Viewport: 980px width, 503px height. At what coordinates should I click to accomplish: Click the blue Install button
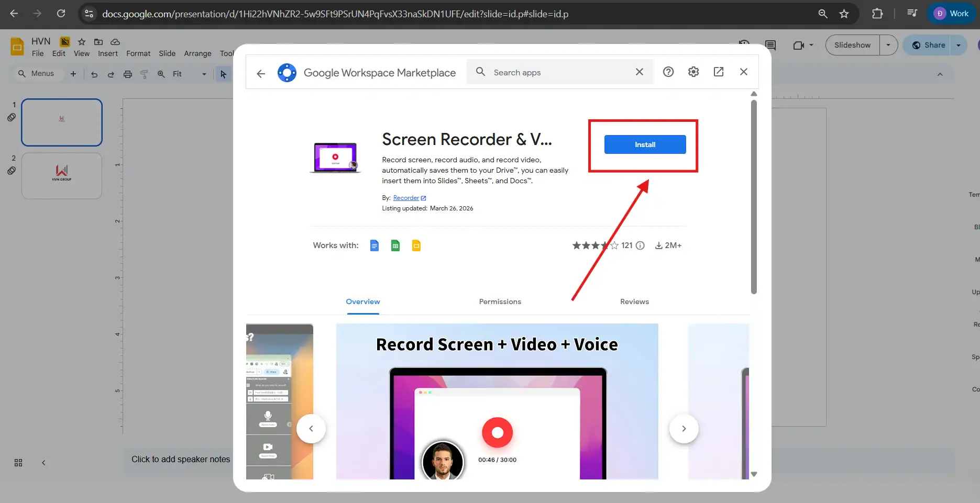click(x=645, y=144)
